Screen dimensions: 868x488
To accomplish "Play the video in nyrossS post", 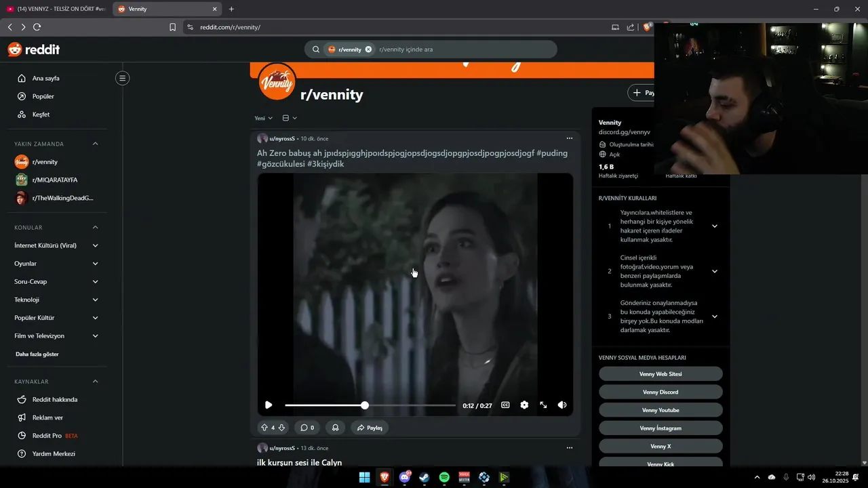I will [269, 405].
